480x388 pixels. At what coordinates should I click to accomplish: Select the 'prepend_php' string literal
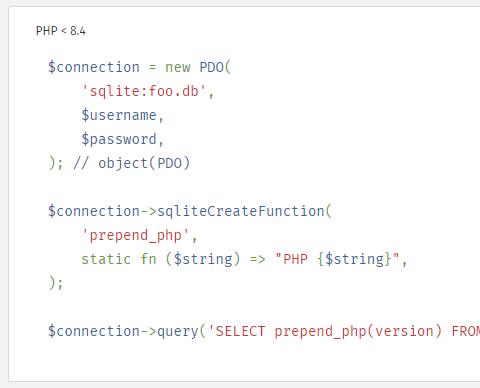136,235
